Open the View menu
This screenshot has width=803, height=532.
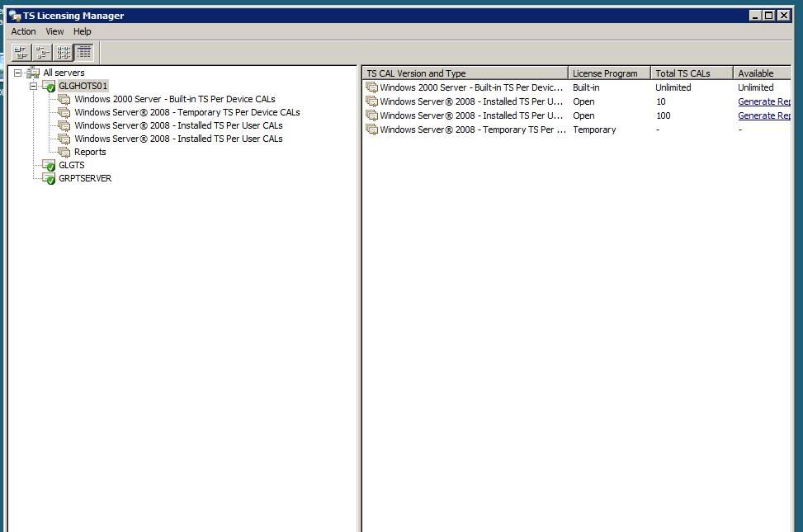pyautogui.click(x=54, y=31)
